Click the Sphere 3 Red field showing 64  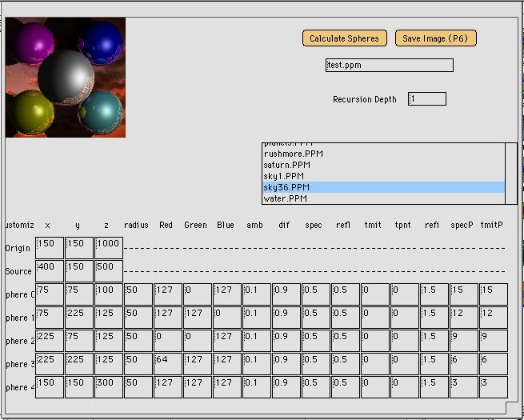pyautogui.click(x=168, y=364)
